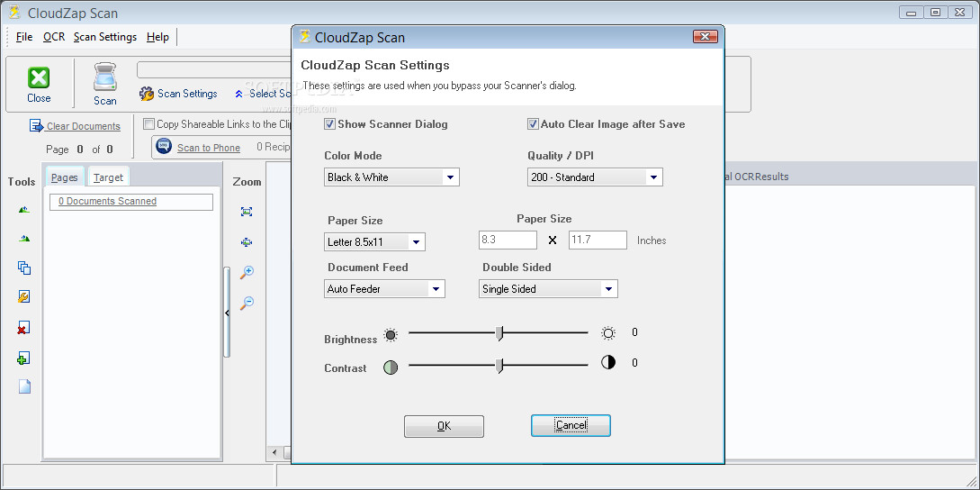The image size is (980, 490).
Task: Click the add page tool with green plus
Action: tap(23, 358)
